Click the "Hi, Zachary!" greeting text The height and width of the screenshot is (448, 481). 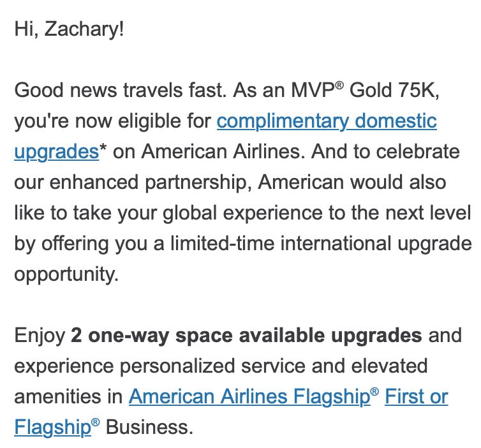[69, 29]
